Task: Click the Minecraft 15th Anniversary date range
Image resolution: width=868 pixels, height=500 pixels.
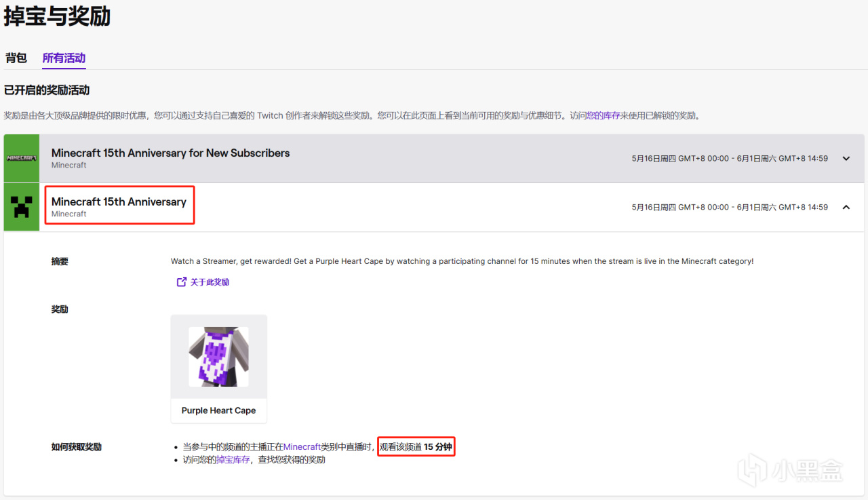Action: [730, 207]
